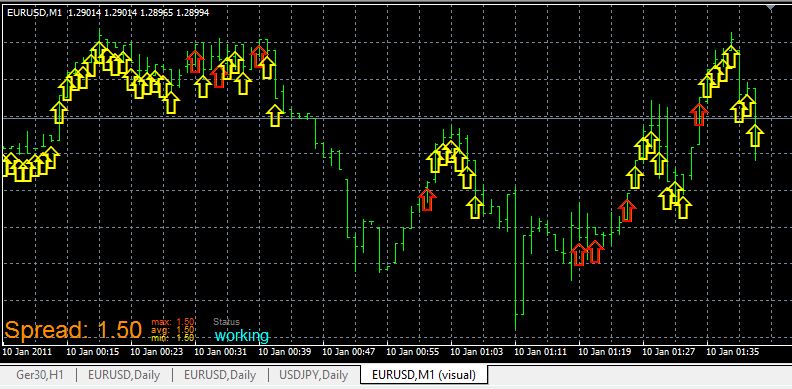Open the EURUSD,Daily tab beside USDJPY,Daily
This screenshot has width=792, height=389.
click(x=220, y=375)
